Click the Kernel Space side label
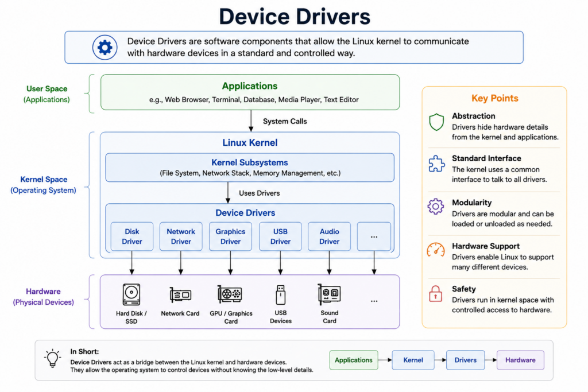Viewport: 588px width, 392px height. (44, 185)
